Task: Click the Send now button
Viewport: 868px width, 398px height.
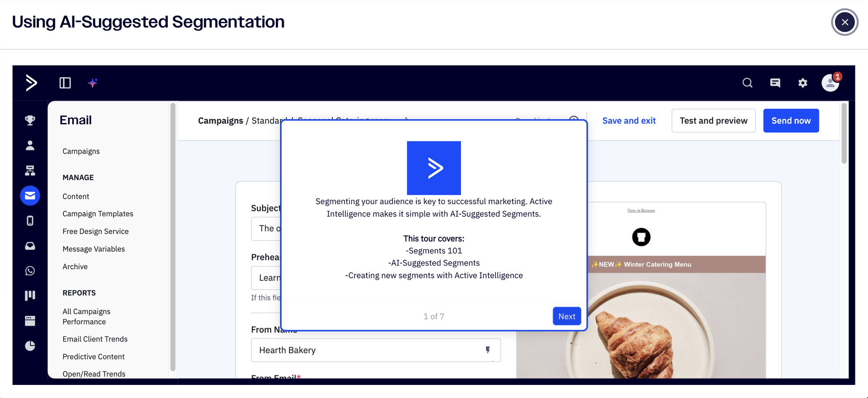Action: (791, 121)
